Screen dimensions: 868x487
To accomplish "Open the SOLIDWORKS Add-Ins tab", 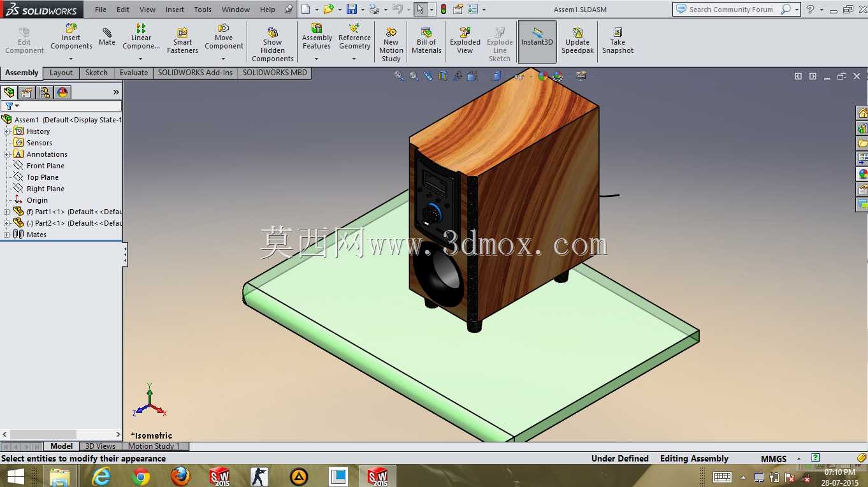I will [195, 73].
